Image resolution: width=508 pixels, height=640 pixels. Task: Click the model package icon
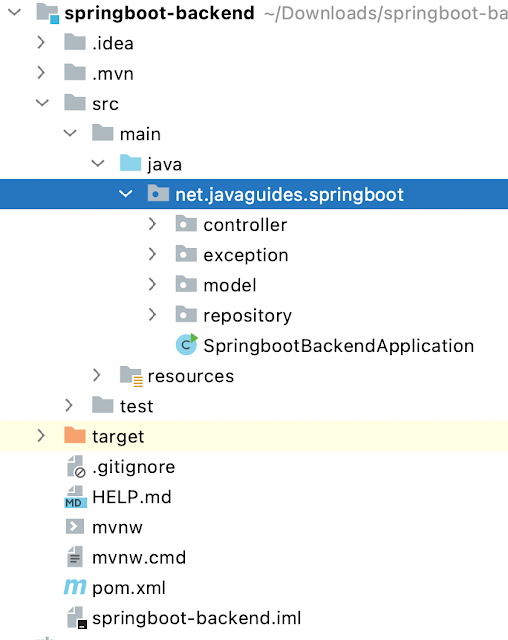186,284
